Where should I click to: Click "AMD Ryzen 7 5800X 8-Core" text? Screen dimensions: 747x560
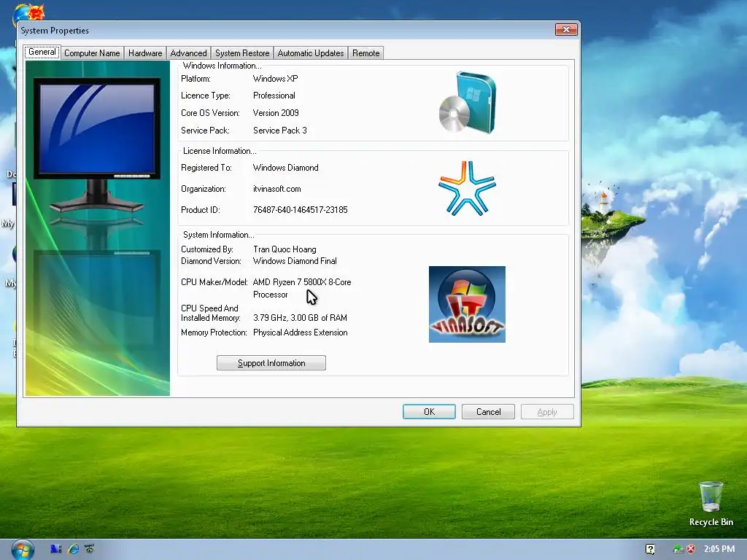(x=302, y=282)
